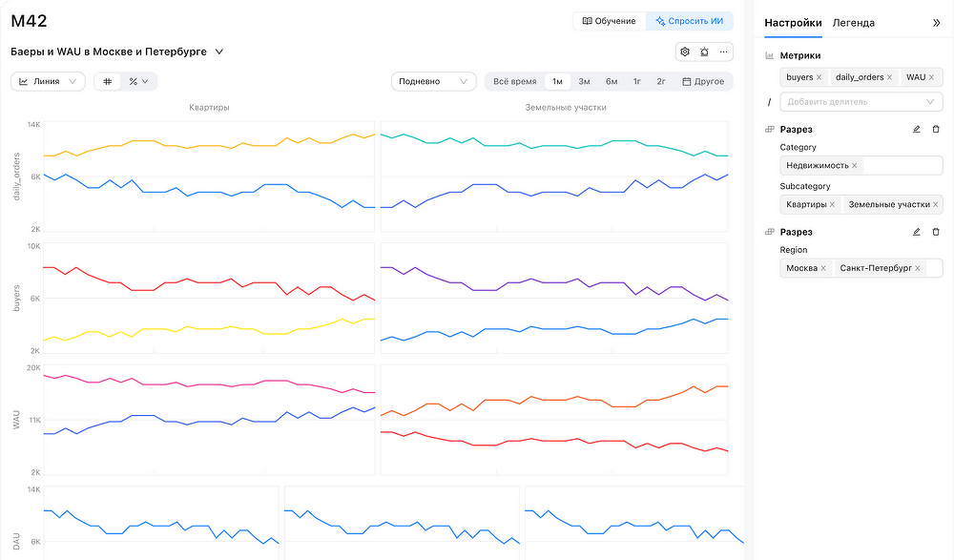Delete the Category breakdown with trash icon

(935, 129)
